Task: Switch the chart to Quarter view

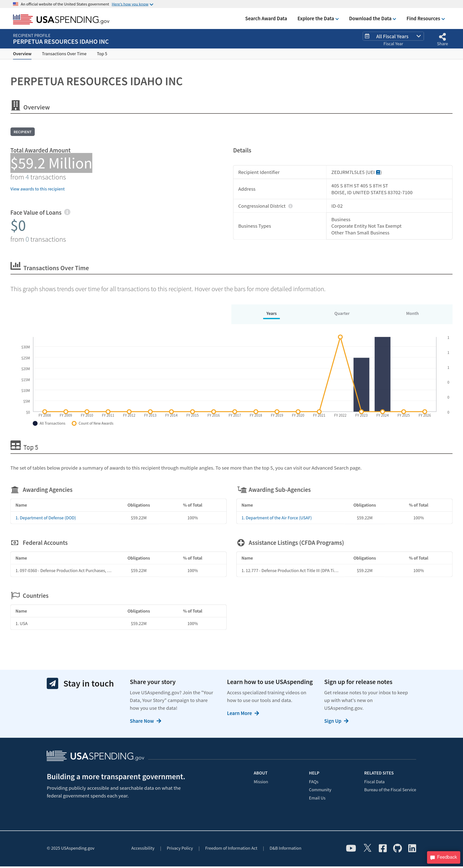Action: [x=342, y=313]
